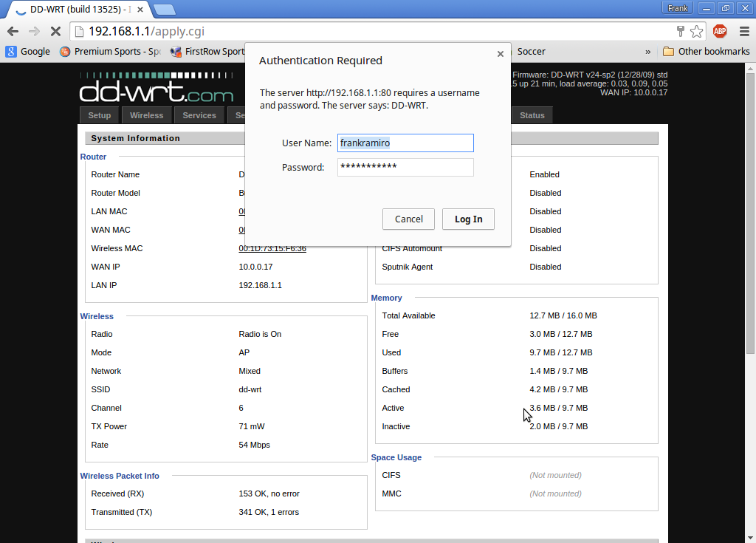Open the Services tab
756x543 pixels.
[199, 115]
